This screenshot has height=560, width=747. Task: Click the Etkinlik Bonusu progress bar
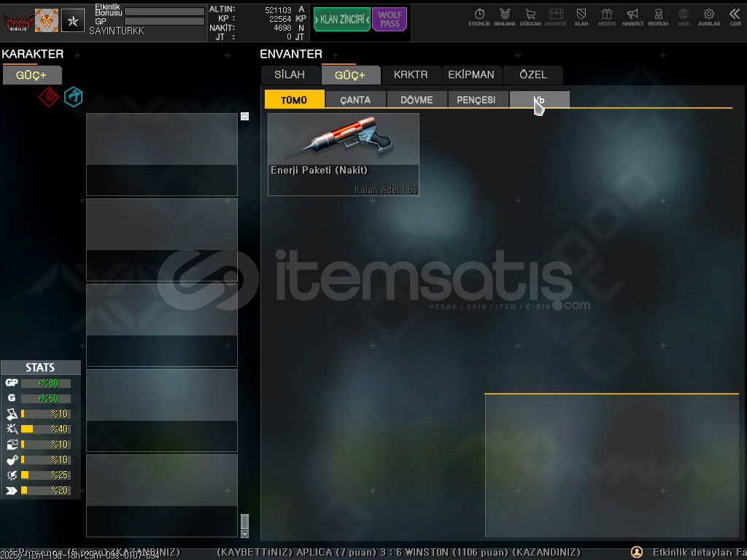(164, 12)
